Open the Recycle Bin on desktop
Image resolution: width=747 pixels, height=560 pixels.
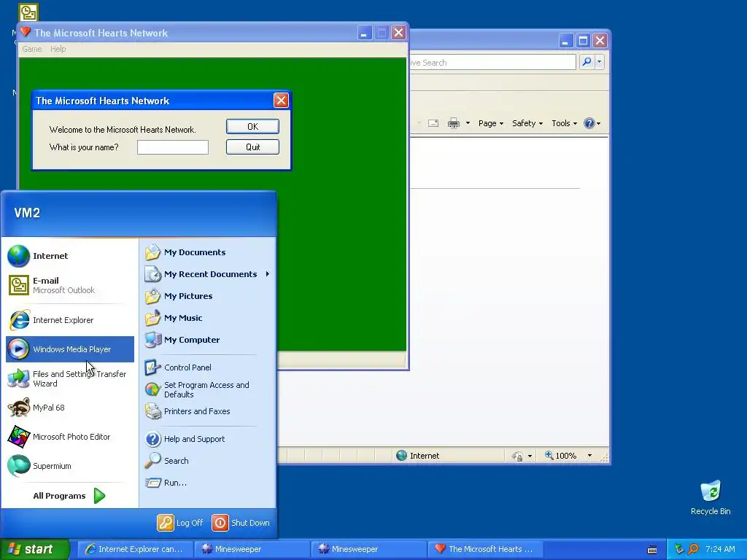[x=711, y=498]
